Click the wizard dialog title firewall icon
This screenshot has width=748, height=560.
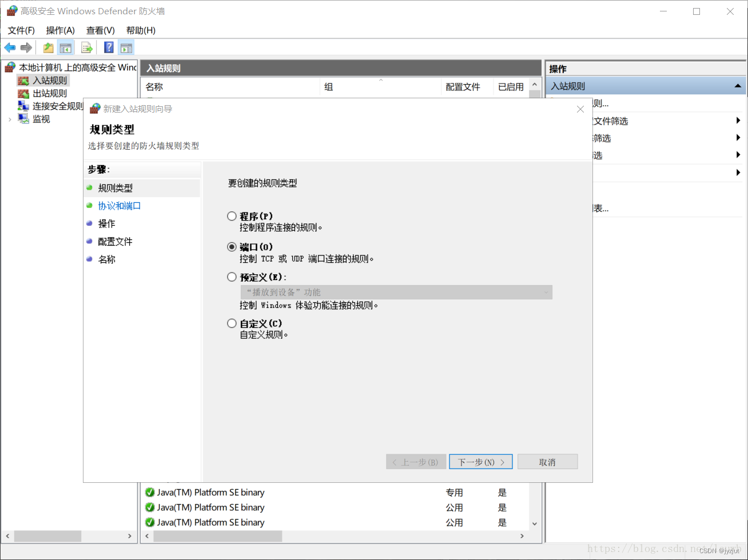coord(96,108)
